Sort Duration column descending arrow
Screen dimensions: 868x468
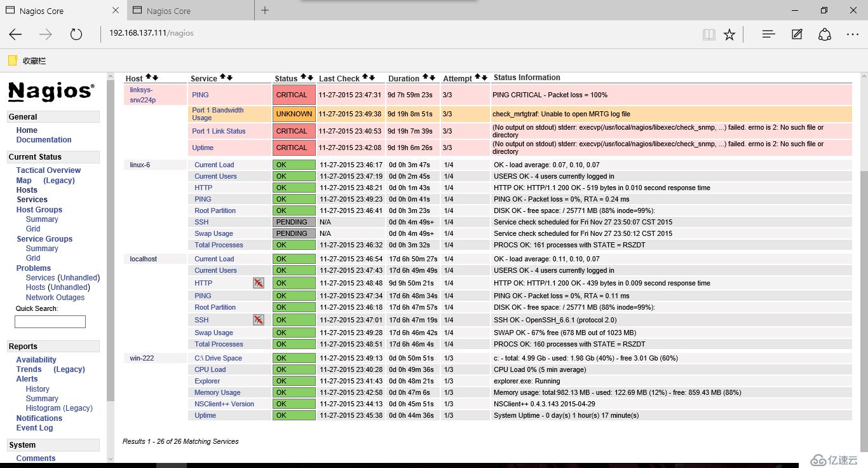[432, 78]
